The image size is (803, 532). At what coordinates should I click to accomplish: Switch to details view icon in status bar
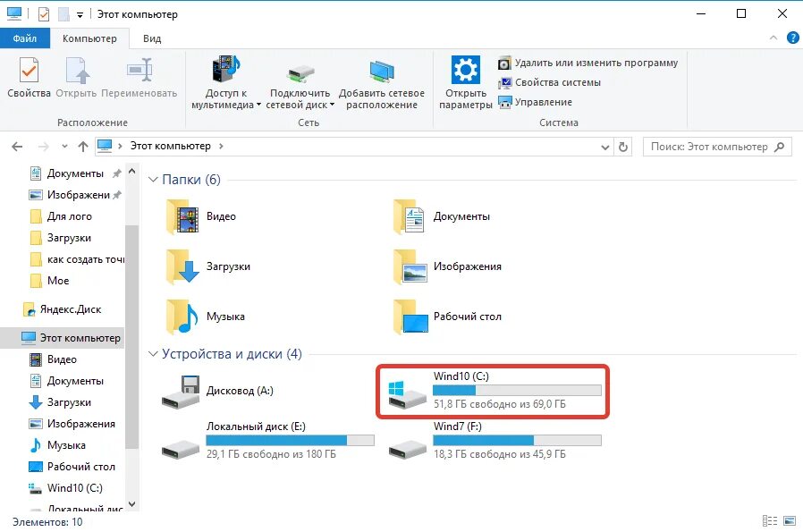point(770,520)
